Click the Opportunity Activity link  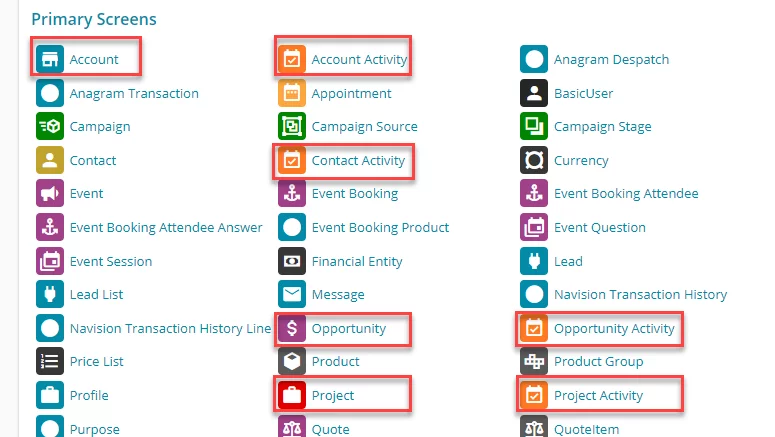614,328
